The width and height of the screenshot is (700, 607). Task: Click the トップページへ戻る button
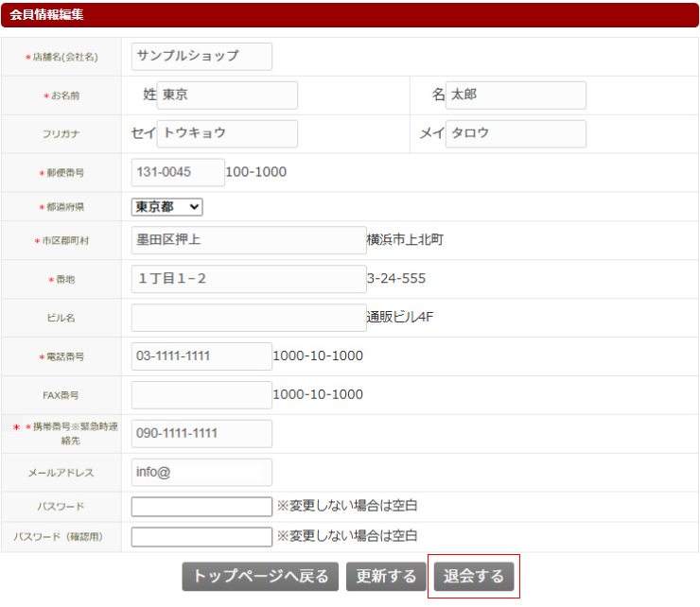pos(260,576)
